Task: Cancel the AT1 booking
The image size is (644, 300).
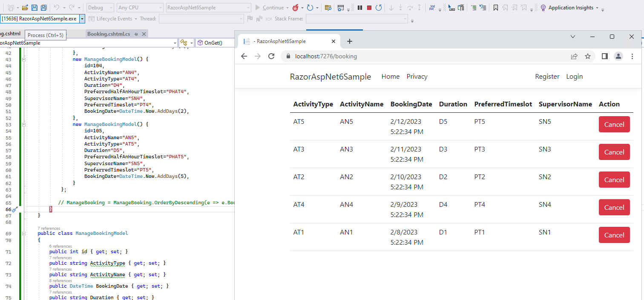Action: coord(614,235)
